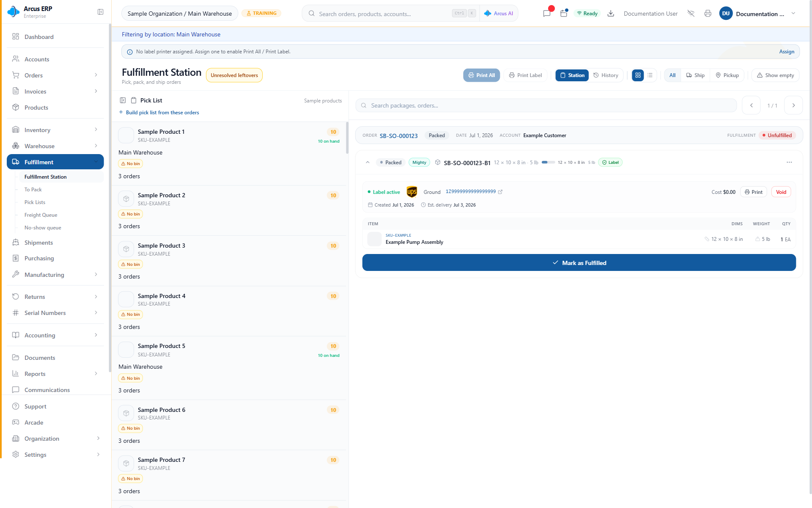Click the Arcade gamepad icon

click(x=16, y=422)
